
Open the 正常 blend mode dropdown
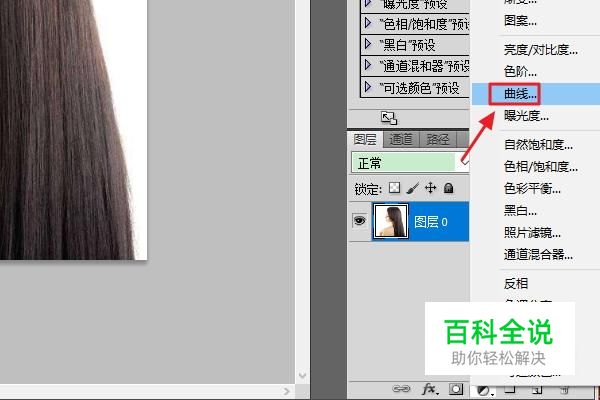pos(410,163)
